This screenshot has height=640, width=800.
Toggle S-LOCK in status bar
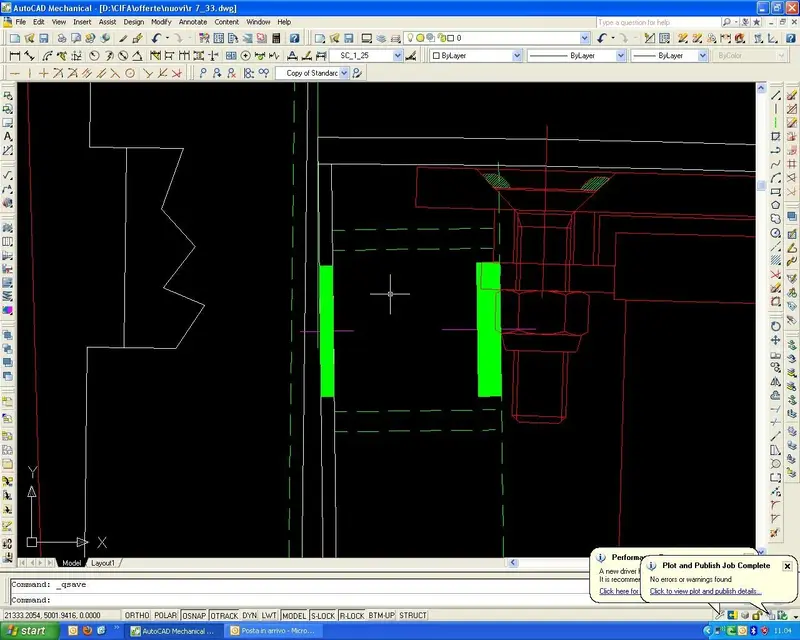click(x=323, y=616)
